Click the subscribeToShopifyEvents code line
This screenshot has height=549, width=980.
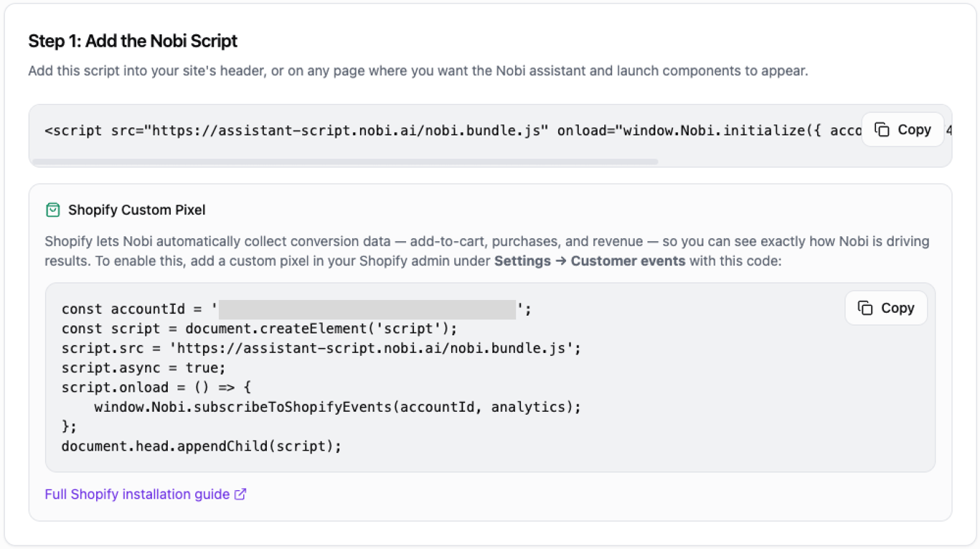(x=337, y=406)
